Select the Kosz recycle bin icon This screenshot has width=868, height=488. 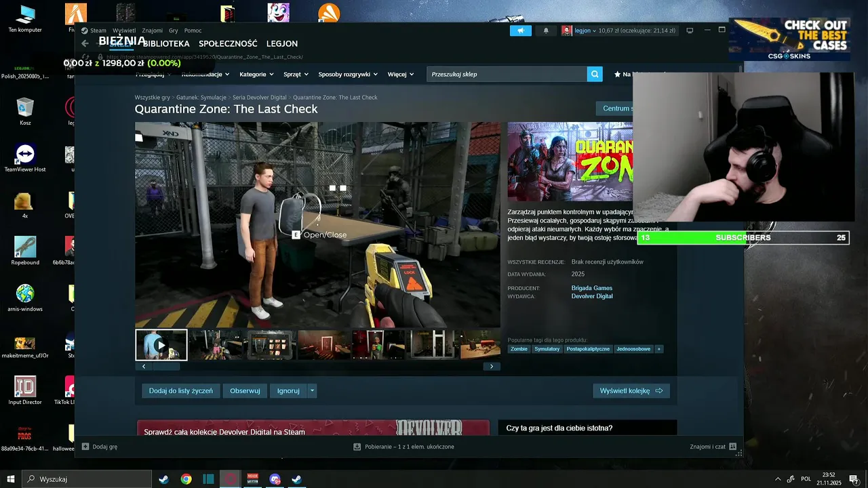pos(25,112)
